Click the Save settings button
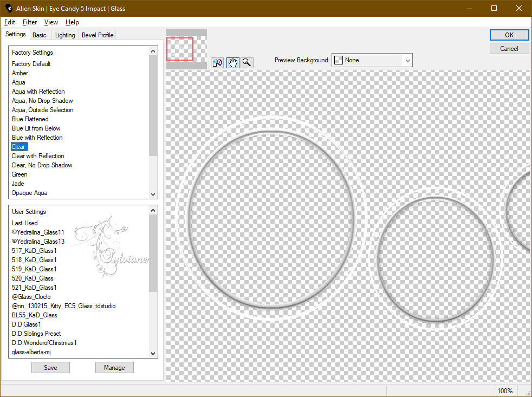The height and width of the screenshot is (397, 532). click(50, 367)
